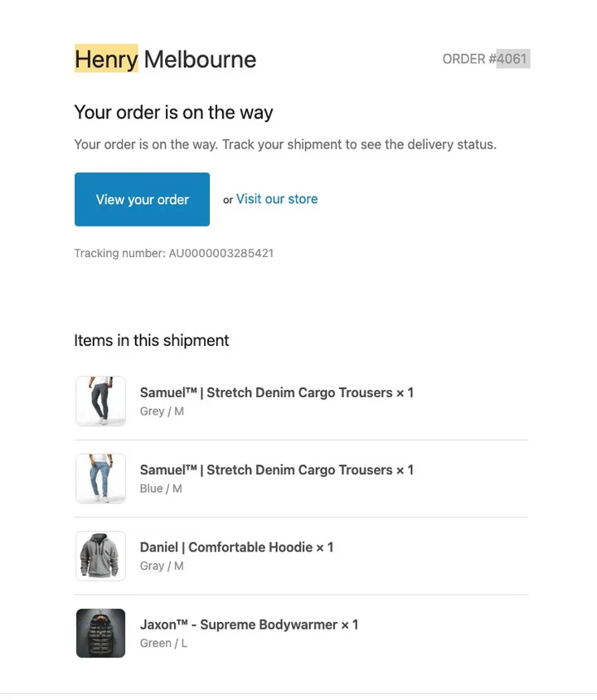
Task: Select the Your order is on the way heading
Action: click(x=173, y=112)
